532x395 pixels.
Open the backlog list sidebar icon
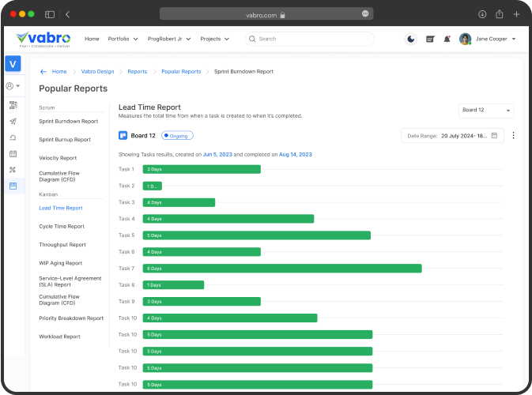pyautogui.click(x=13, y=105)
